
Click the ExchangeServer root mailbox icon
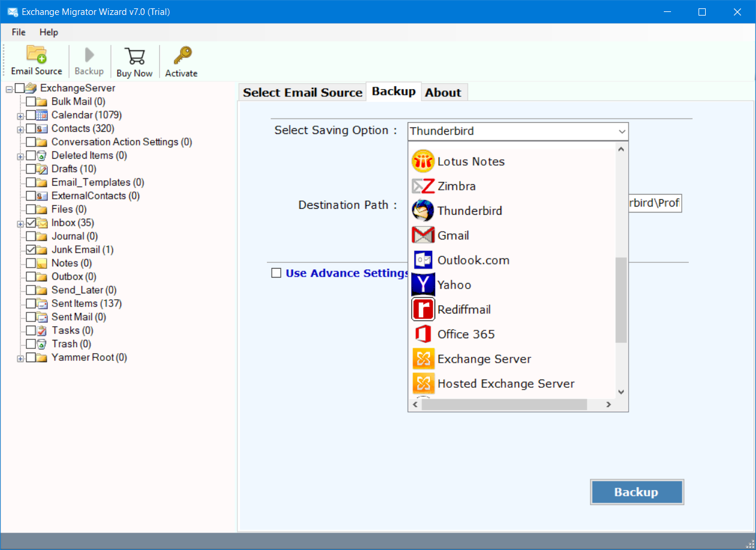[31, 88]
